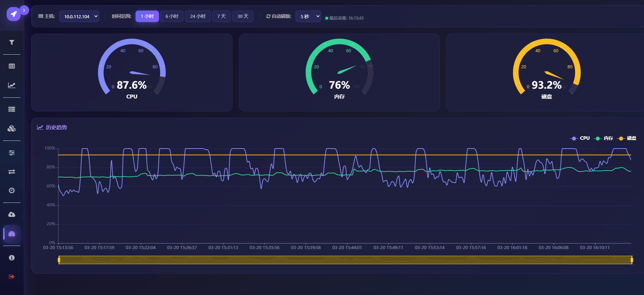Select the 24 小时 time range
Viewport: 644px width, 295px height.
pos(198,16)
